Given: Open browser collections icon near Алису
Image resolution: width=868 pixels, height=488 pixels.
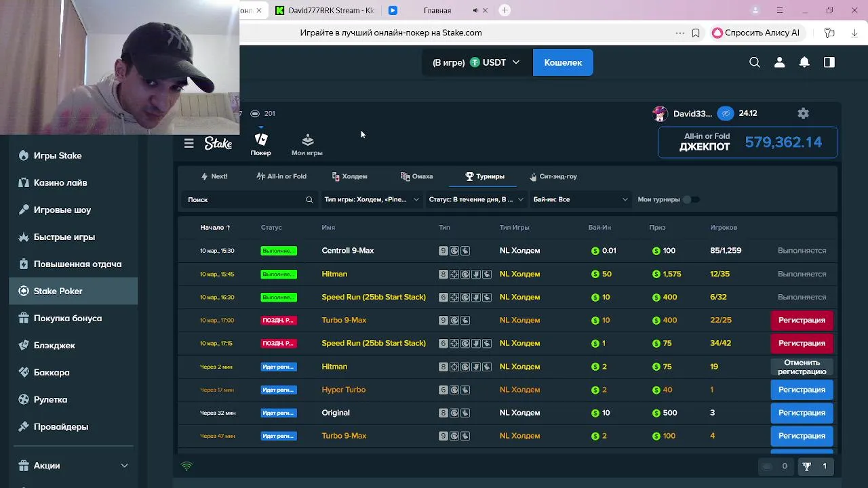Looking at the screenshot, I should click(x=829, y=33).
